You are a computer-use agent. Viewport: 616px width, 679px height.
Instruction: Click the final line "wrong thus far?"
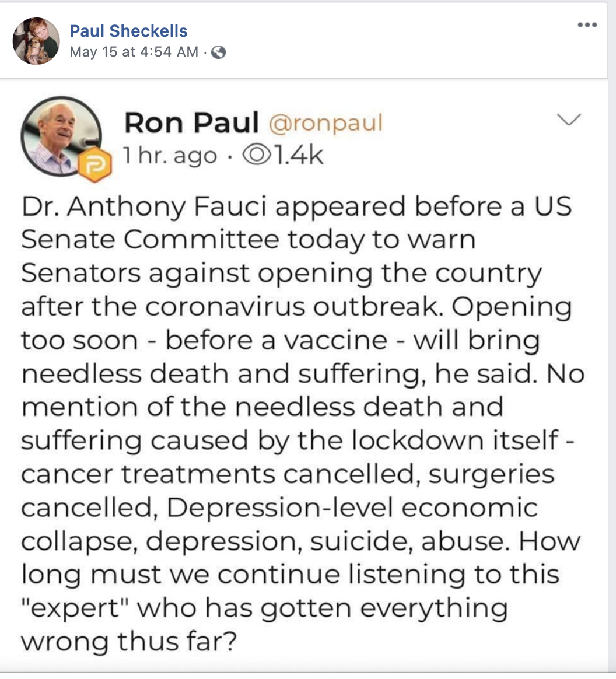tap(128, 640)
